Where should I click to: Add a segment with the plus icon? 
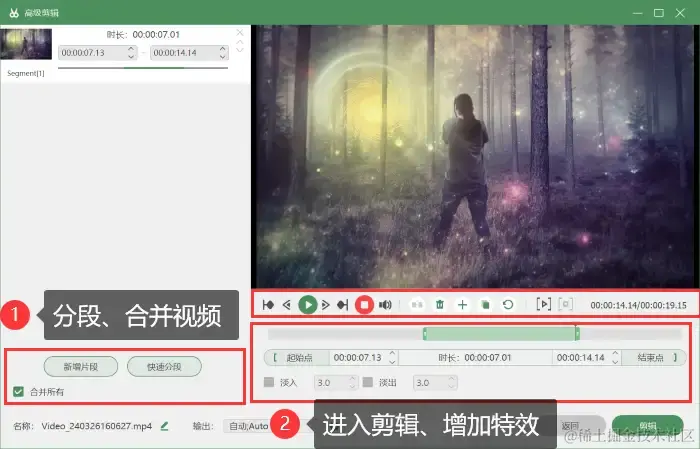coord(462,305)
